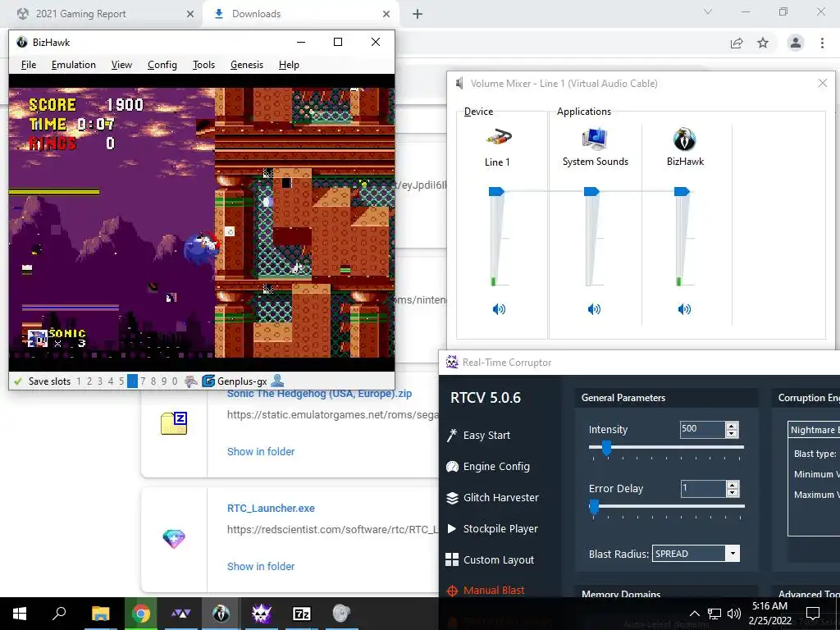Open the Tools menu in BizHawk
840x630 pixels.
203,65
